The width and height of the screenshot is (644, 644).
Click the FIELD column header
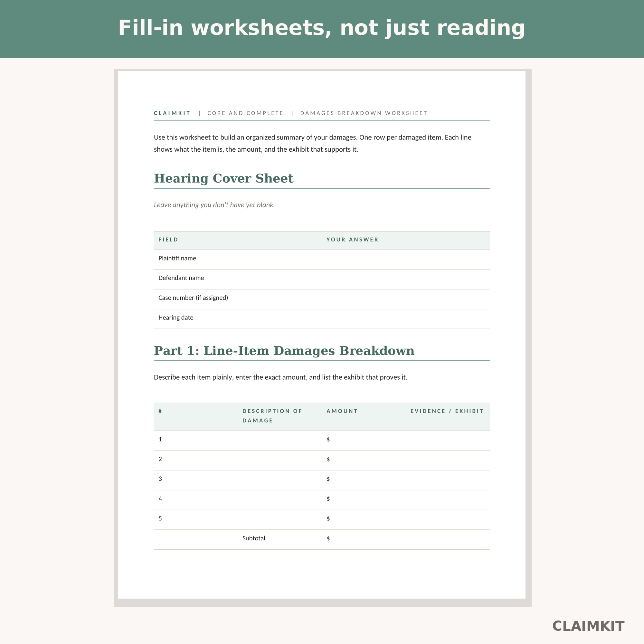168,240
